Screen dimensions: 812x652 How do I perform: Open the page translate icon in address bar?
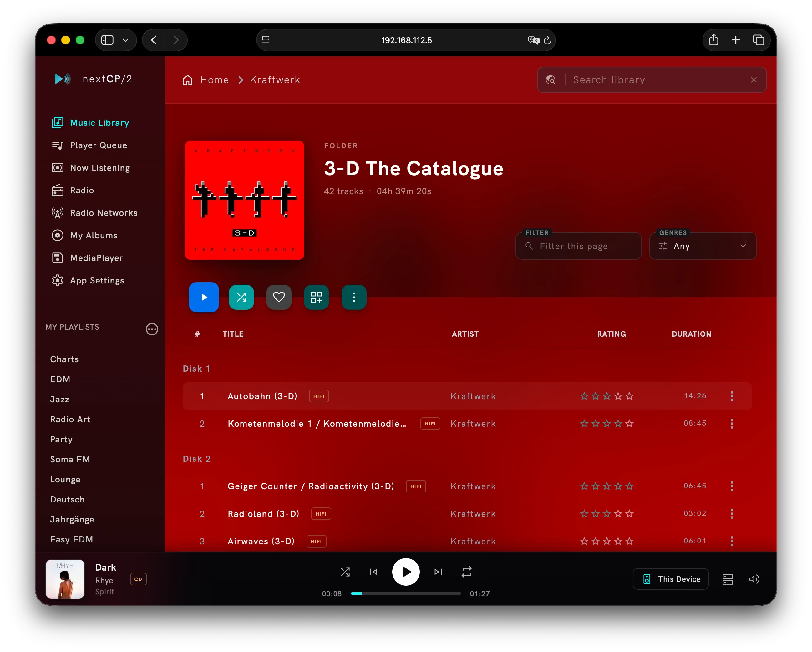(x=533, y=40)
